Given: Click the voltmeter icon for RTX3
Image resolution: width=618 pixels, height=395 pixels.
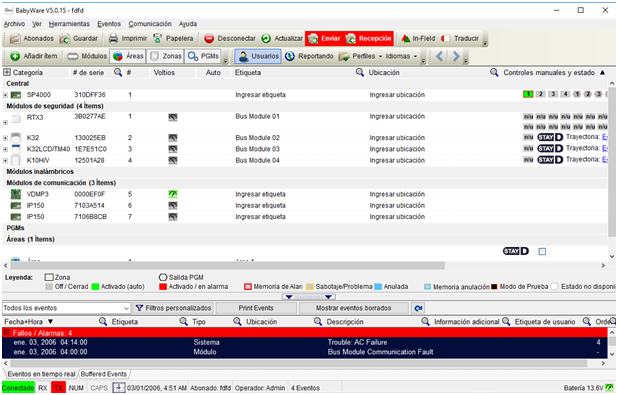Looking at the screenshot, I should [x=173, y=117].
